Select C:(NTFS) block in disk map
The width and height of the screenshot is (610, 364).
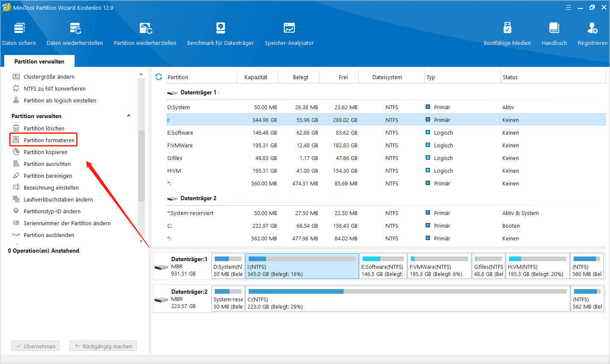408,298
